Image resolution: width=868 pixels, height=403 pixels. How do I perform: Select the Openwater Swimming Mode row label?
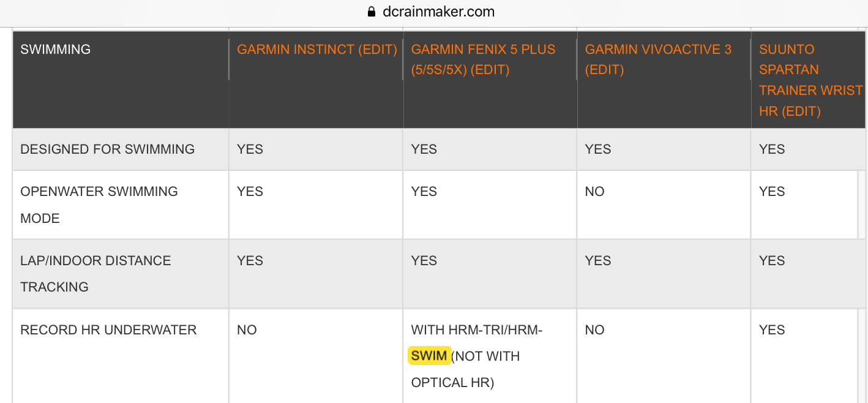coord(99,205)
